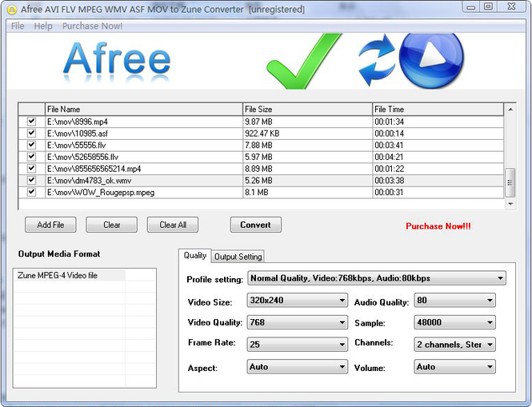This screenshot has height=407, width=532.
Task: Click the 00:00:31 file time cell
Action: click(x=438, y=193)
